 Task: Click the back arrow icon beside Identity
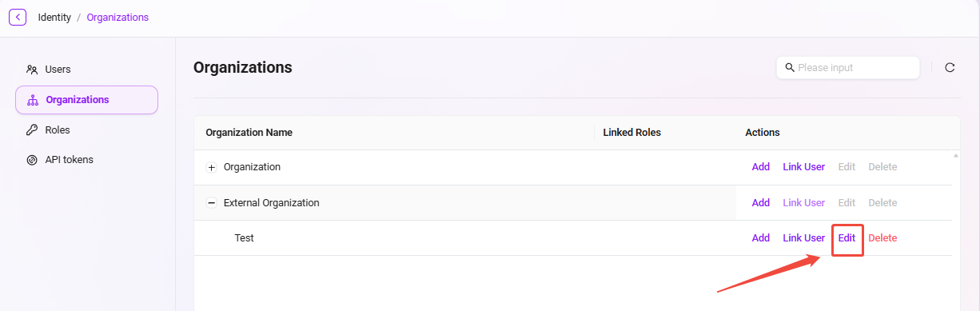pos(18,17)
